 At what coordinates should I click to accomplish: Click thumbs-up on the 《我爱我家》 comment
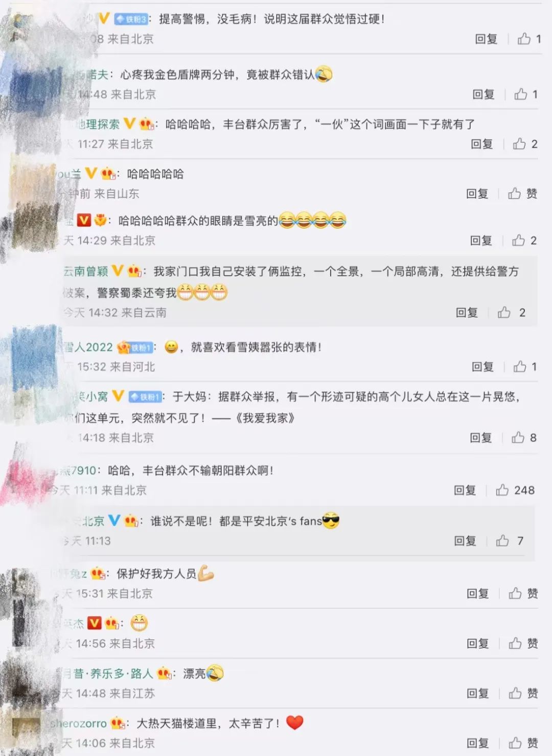point(518,437)
